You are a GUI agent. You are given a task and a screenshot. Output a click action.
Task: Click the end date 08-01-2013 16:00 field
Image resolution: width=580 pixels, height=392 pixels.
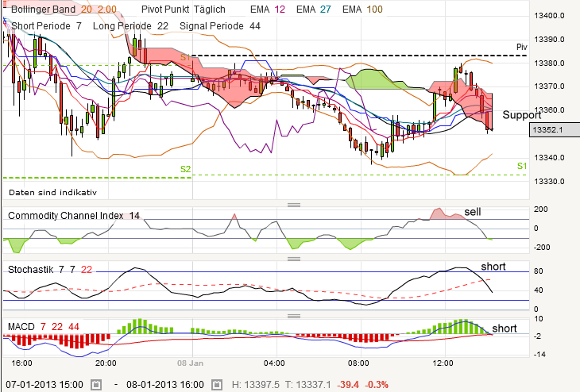click(165, 385)
